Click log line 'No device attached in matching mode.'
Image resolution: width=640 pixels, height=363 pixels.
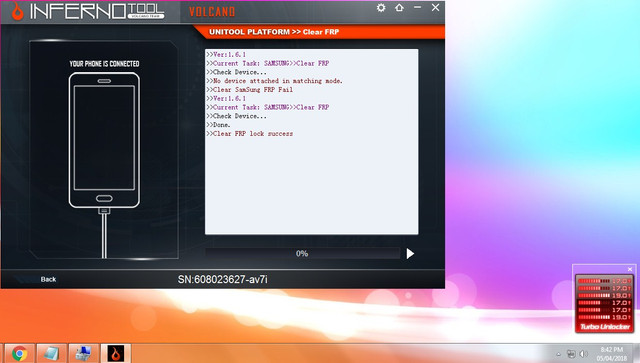(274, 81)
